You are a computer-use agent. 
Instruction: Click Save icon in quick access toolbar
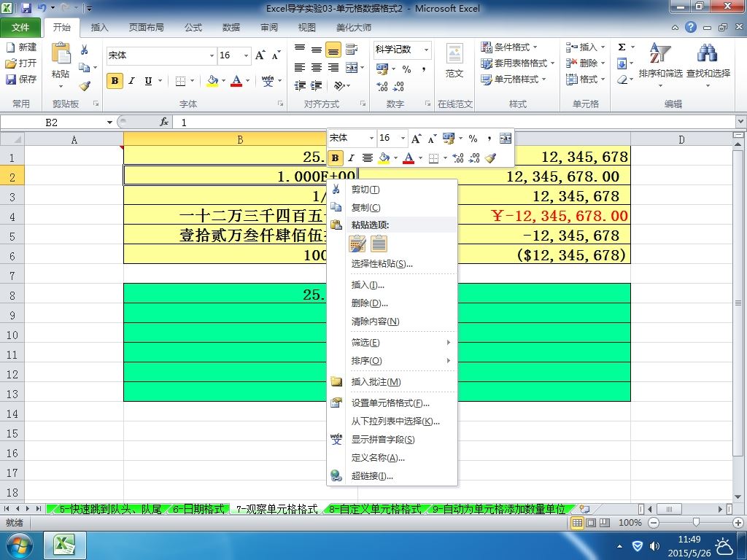point(26,8)
